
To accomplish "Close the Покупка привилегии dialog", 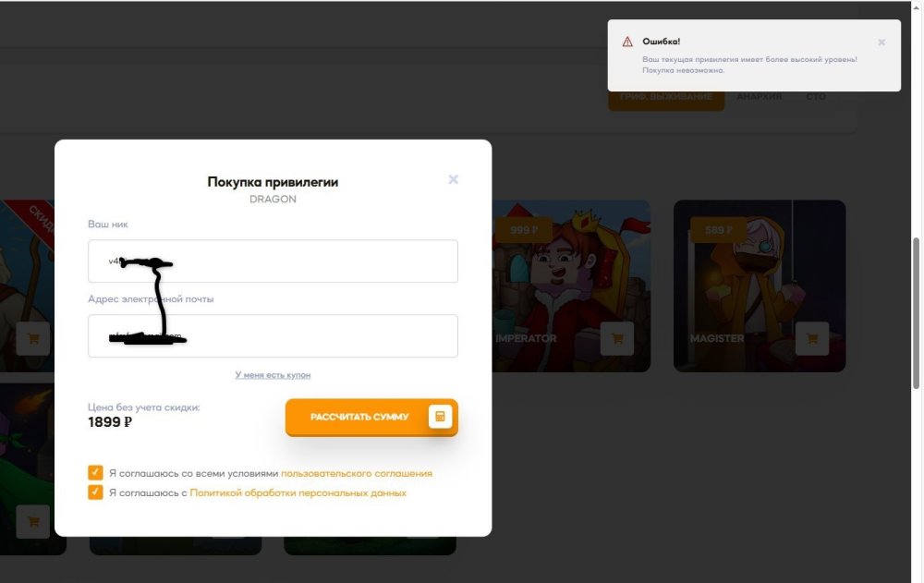I will (x=453, y=179).
